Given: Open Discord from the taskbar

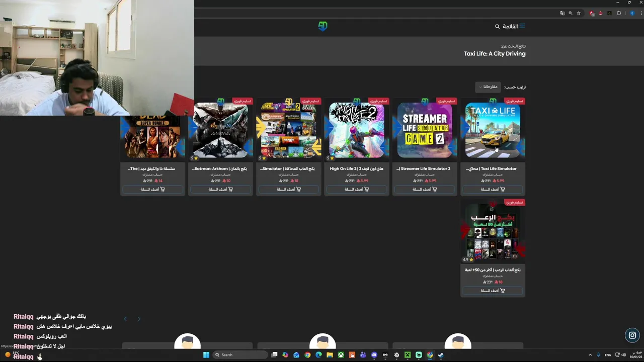Looking at the screenshot, I should [x=374, y=355].
